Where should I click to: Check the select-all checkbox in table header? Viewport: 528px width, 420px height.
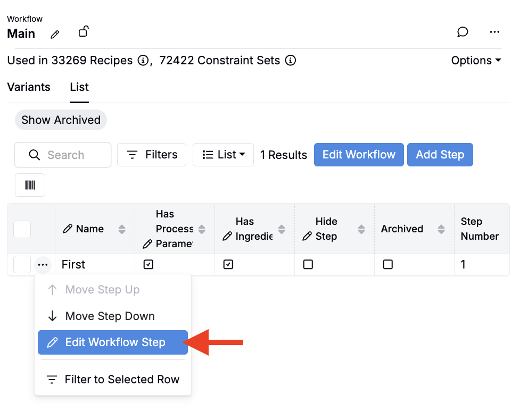coord(22,229)
